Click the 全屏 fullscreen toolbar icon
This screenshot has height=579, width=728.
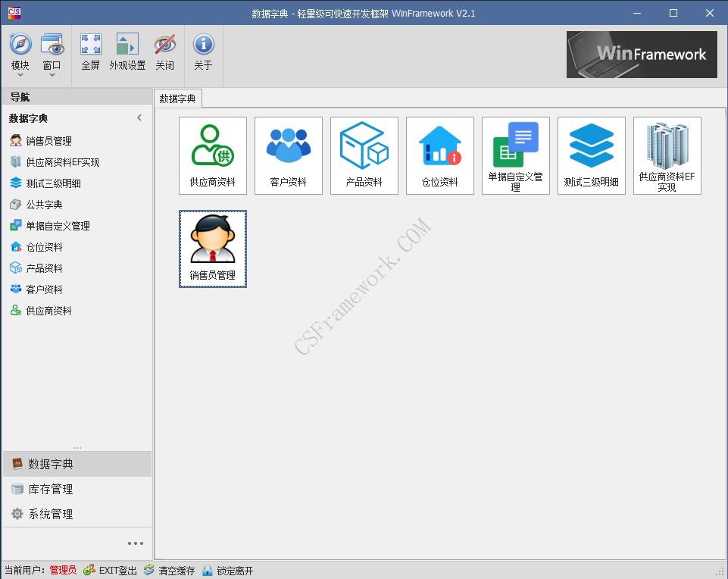pos(91,52)
